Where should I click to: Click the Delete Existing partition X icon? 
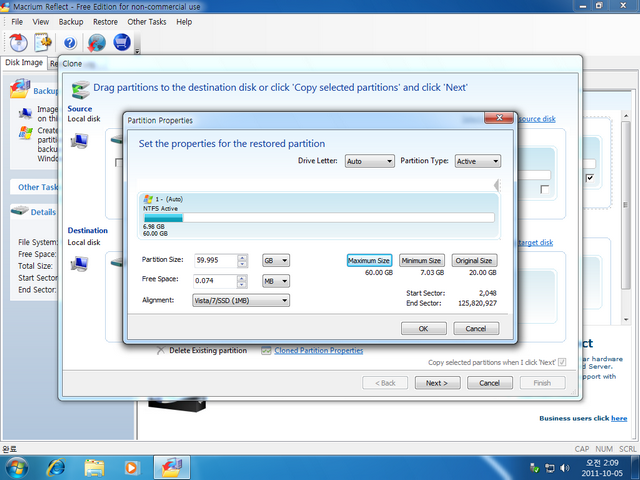pos(161,350)
